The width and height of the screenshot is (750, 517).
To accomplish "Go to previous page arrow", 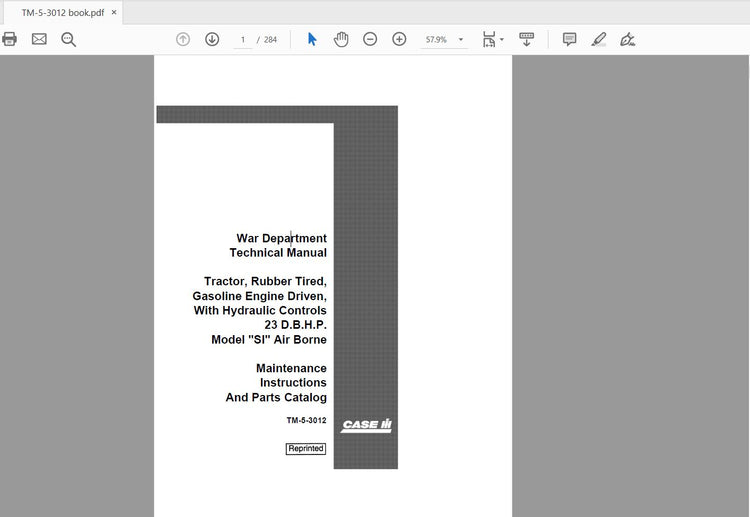I will coord(183,39).
